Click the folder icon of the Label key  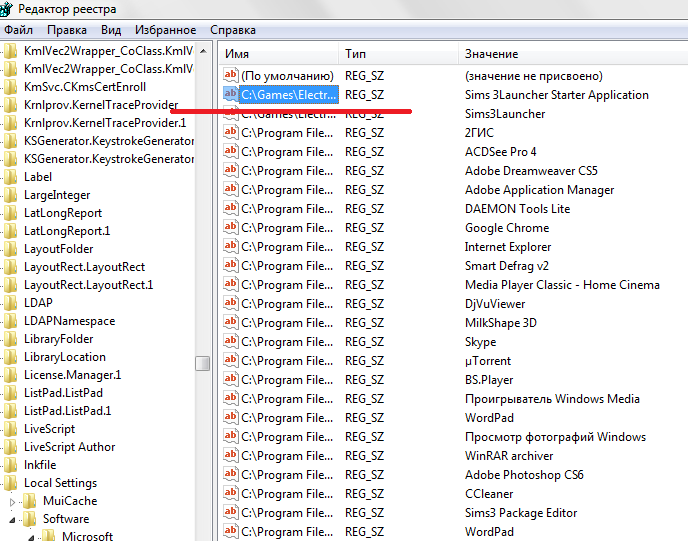(x=10, y=177)
